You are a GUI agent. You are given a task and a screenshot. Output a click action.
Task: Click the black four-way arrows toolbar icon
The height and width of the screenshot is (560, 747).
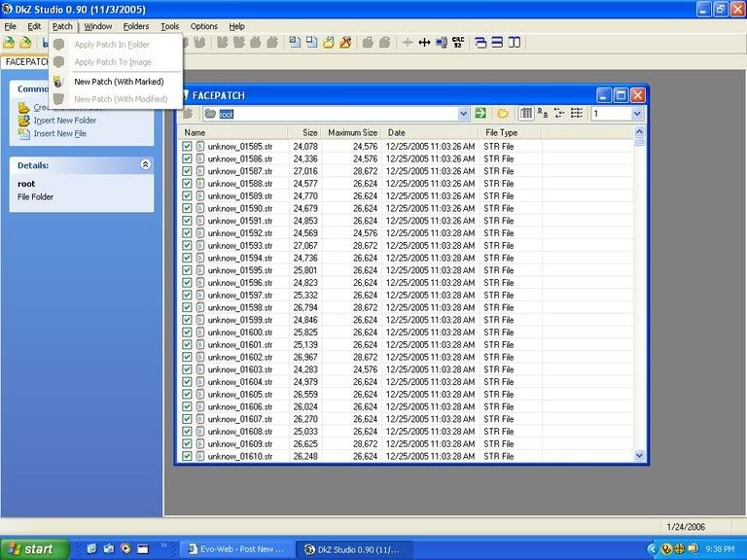coord(424,43)
